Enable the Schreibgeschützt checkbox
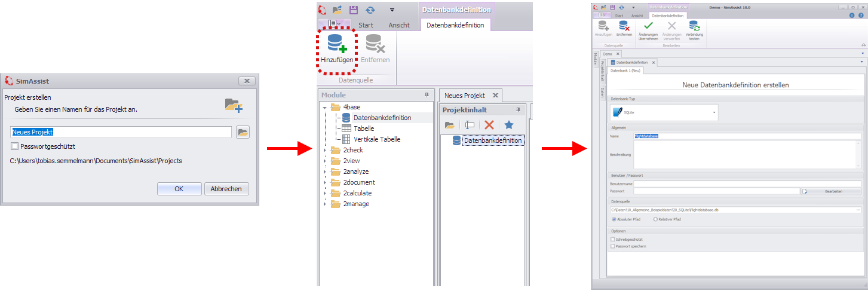 tap(612, 239)
